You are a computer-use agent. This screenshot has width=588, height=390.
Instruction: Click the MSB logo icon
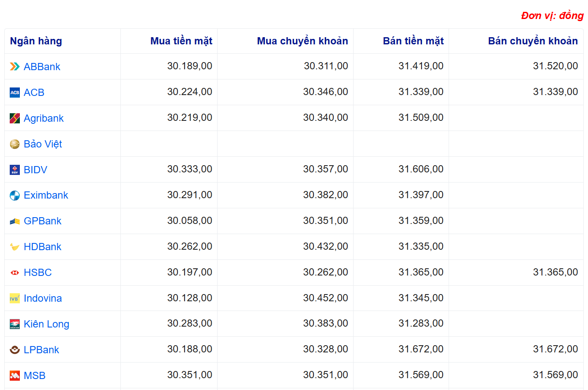[x=15, y=375]
